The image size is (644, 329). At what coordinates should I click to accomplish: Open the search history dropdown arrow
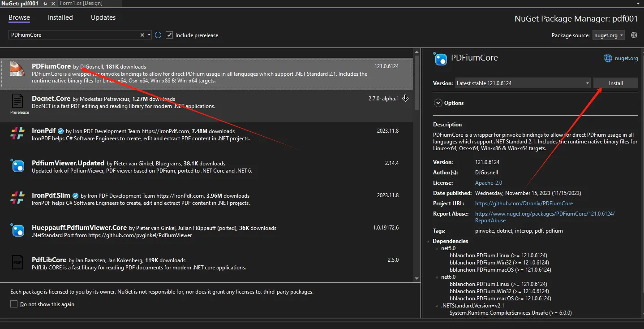tap(149, 35)
